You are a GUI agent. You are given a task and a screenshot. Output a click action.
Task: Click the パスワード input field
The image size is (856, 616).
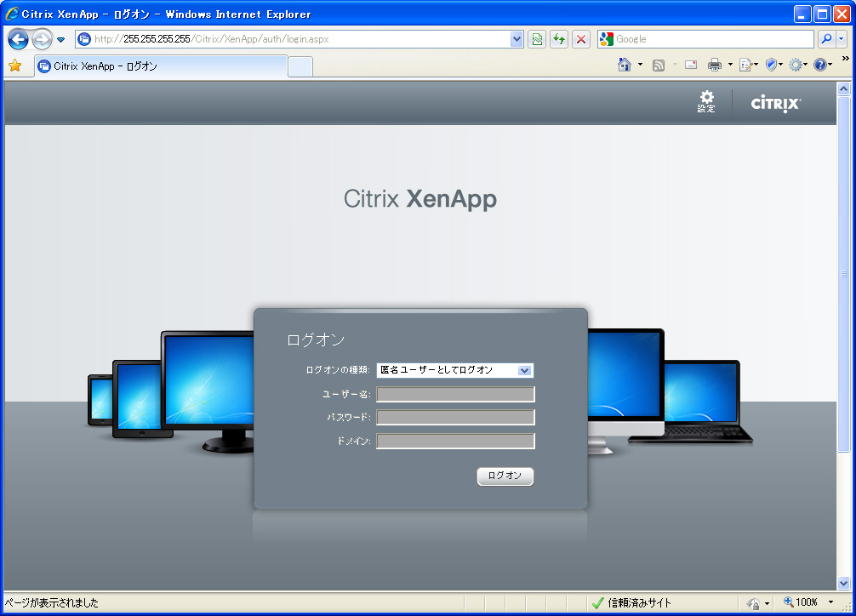[455, 417]
